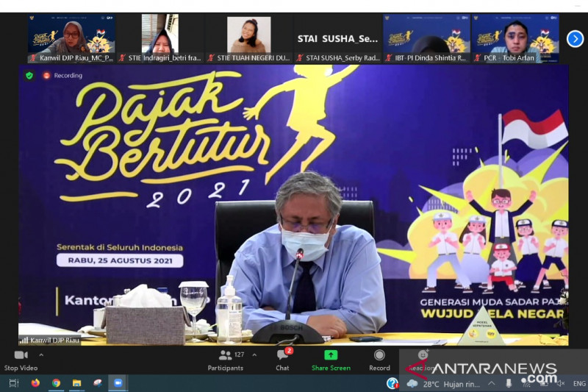Screen dimensions: 588x392
Task: Show hidden system tray icons
Action: [x=491, y=383]
